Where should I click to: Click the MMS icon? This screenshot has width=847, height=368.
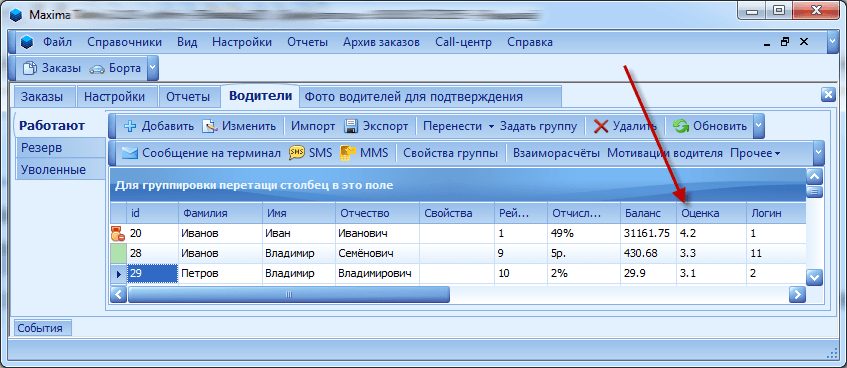[x=348, y=153]
